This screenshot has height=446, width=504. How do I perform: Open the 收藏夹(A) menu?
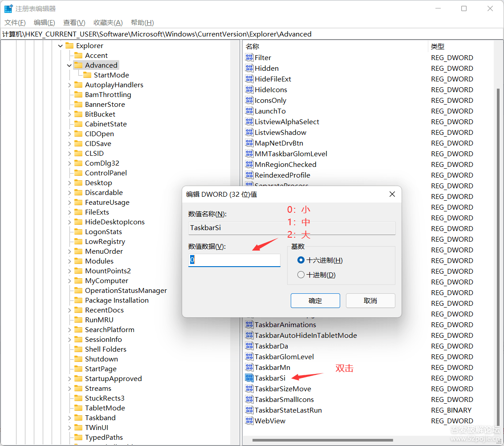[108, 23]
